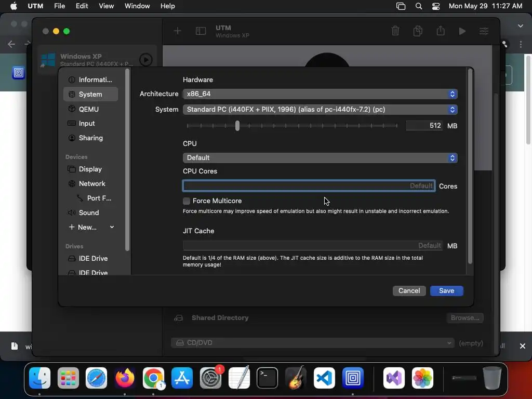Open the Help menu
The height and width of the screenshot is (399, 532).
[168, 6]
